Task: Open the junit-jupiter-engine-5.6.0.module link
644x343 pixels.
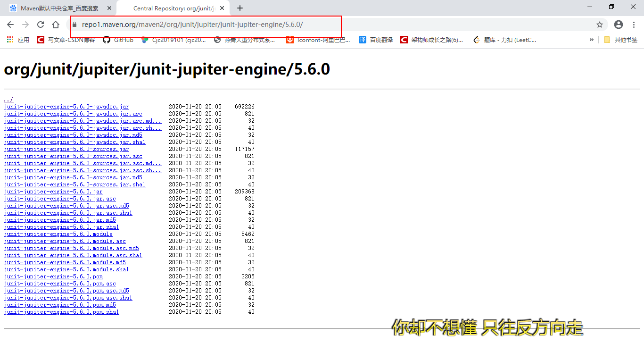Action: (58, 234)
